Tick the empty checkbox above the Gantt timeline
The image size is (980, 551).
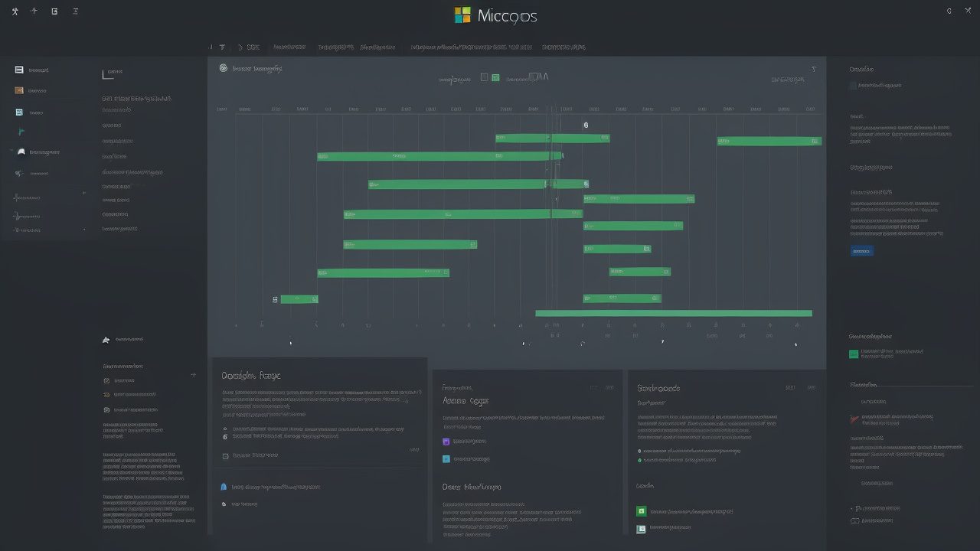[x=484, y=77]
